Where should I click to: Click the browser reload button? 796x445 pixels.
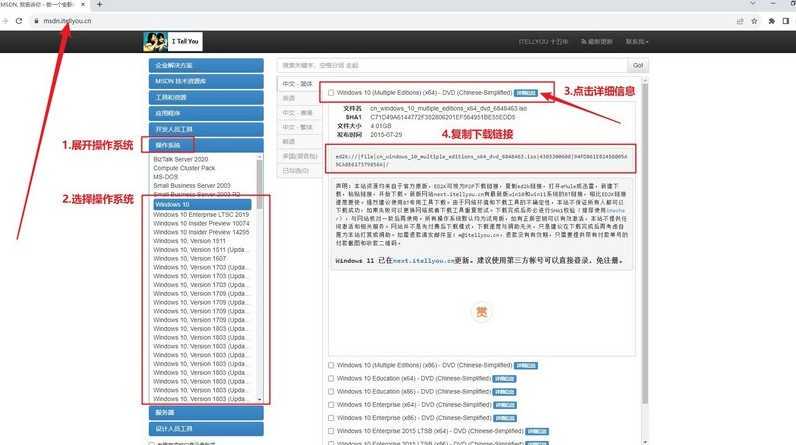tap(19, 20)
